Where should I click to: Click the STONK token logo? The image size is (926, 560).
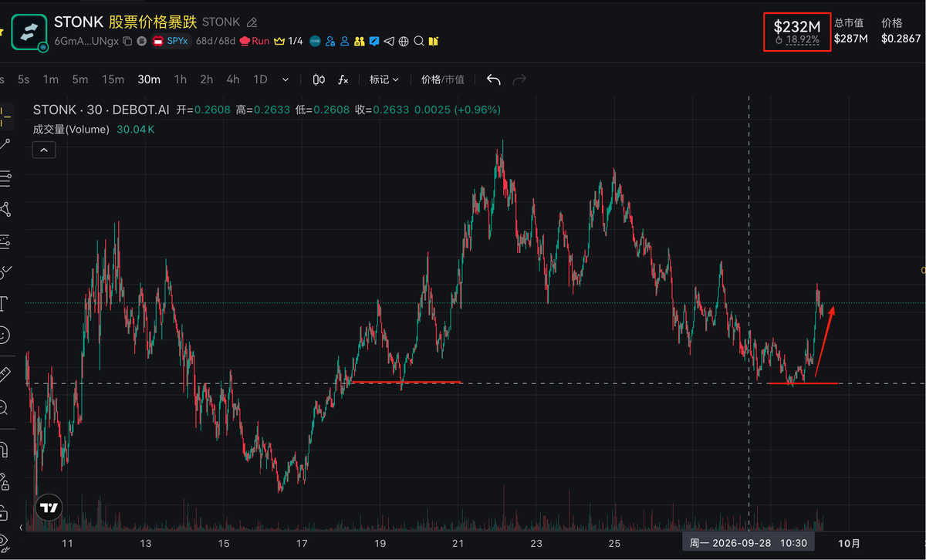pyautogui.click(x=30, y=32)
